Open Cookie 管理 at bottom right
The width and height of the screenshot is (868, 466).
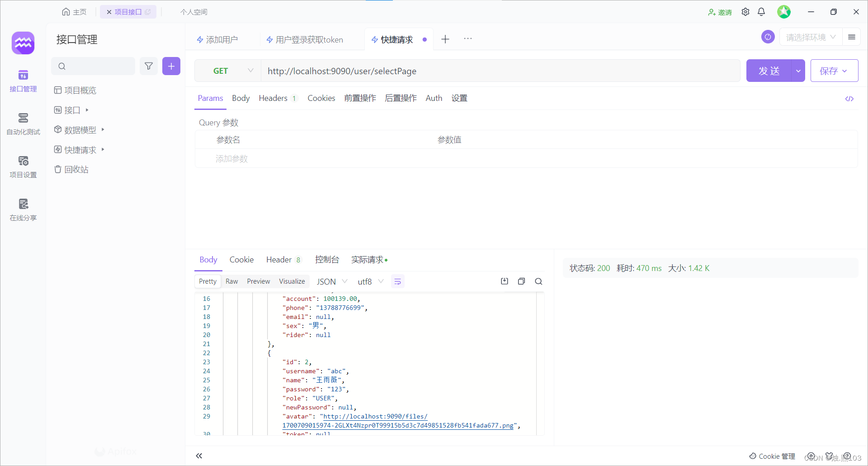click(776, 456)
